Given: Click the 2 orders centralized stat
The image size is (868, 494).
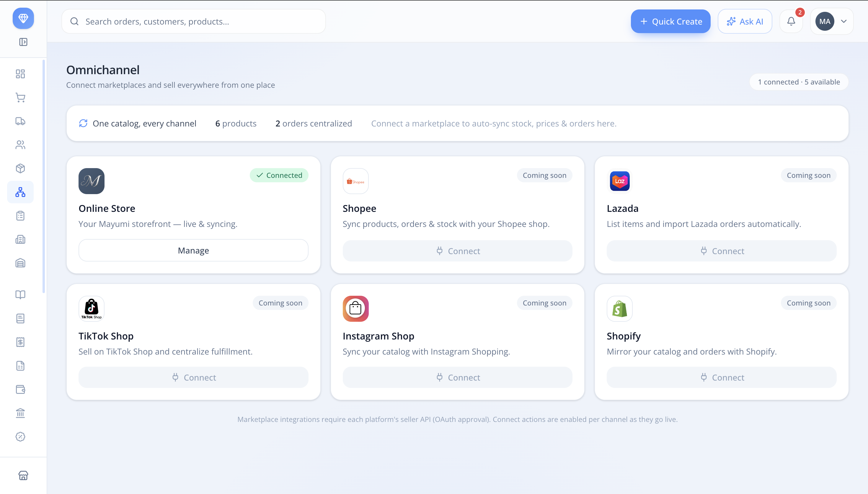Looking at the screenshot, I should (x=314, y=123).
